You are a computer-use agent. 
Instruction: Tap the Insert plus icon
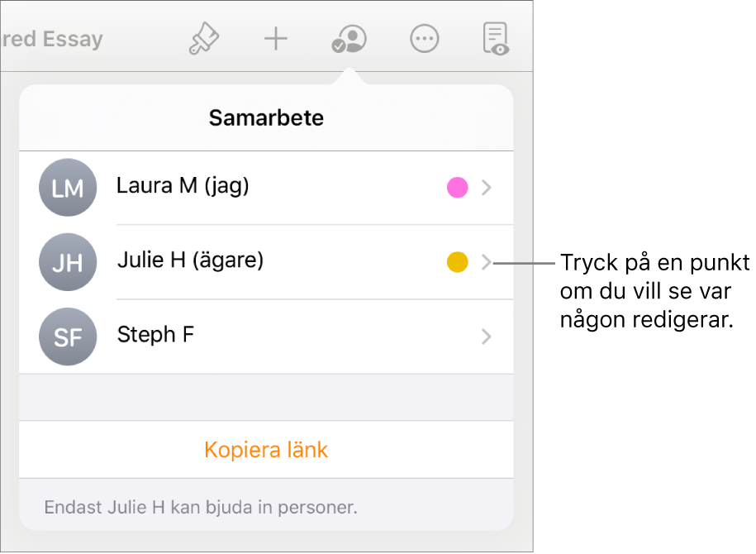275,39
